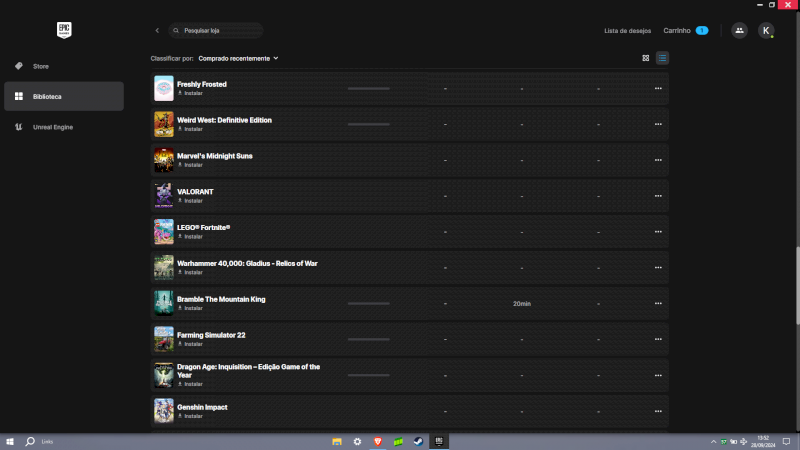Image resolution: width=800 pixels, height=450 pixels.
Task: Open options menu for Dragon Age: Inquisition
Action: click(658, 376)
